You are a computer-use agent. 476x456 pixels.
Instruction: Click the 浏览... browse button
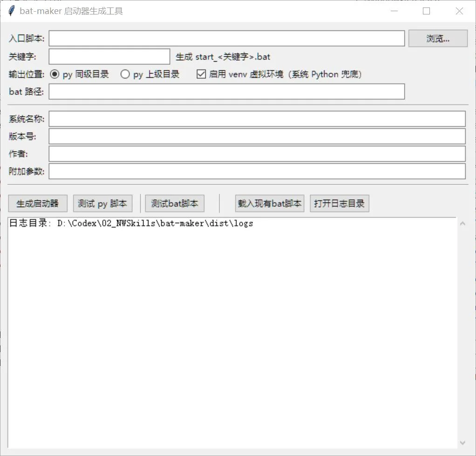(438, 38)
